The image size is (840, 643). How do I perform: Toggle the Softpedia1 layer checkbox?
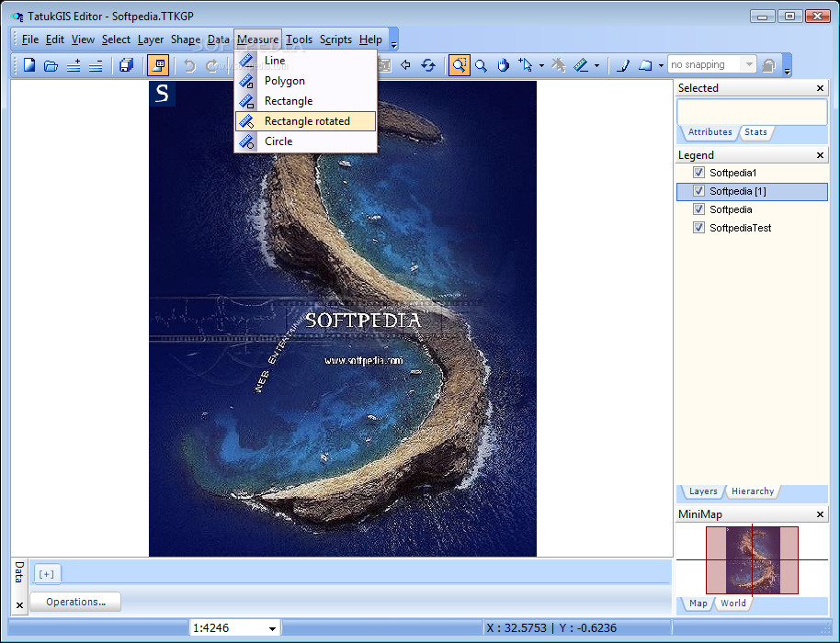tap(698, 173)
